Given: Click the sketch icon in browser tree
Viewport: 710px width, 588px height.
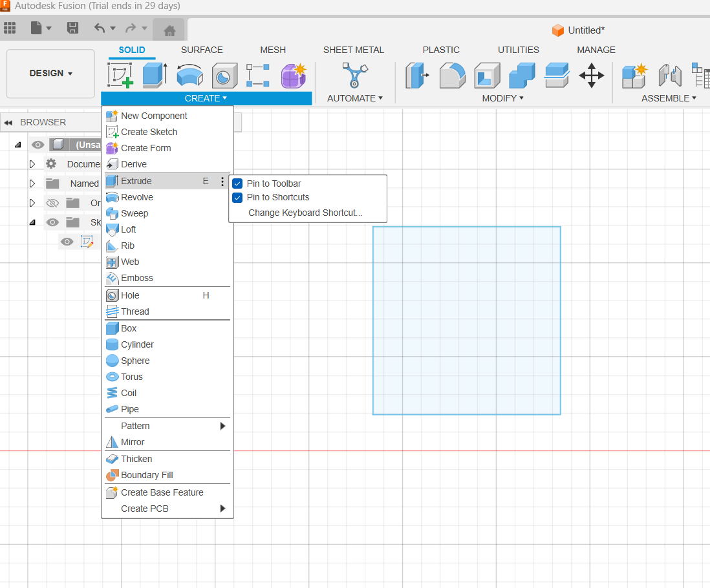Looking at the screenshot, I should pyautogui.click(x=87, y=242).
